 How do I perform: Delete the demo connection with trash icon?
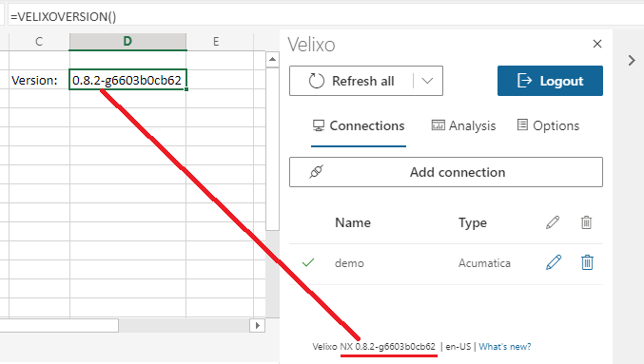point(587,262)
